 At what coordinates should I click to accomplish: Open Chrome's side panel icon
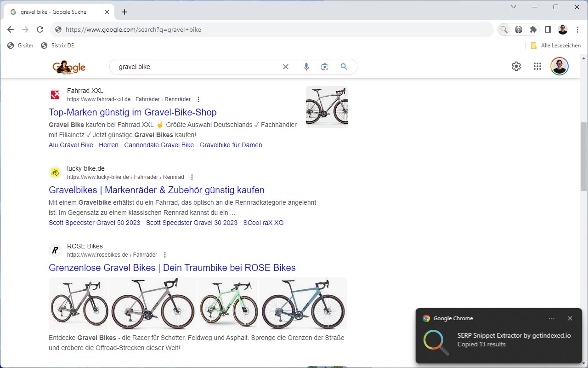click(548, 29)
